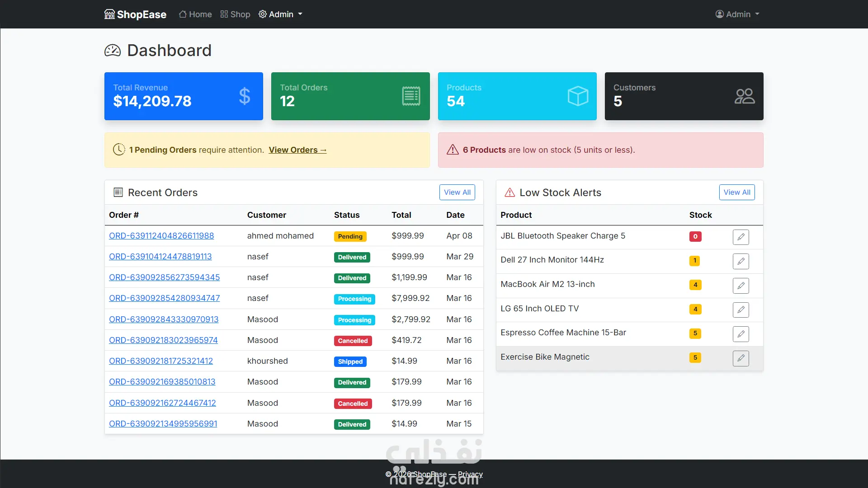The width and height of the screenshot is (868, 488).
Task: Click the Products count 54
Action: pyautogui.click(x=456, y=101)
